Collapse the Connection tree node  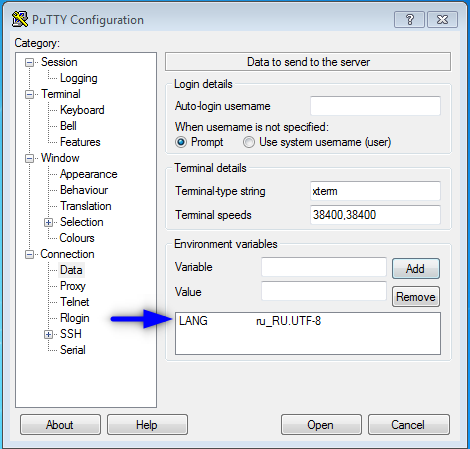29,255
